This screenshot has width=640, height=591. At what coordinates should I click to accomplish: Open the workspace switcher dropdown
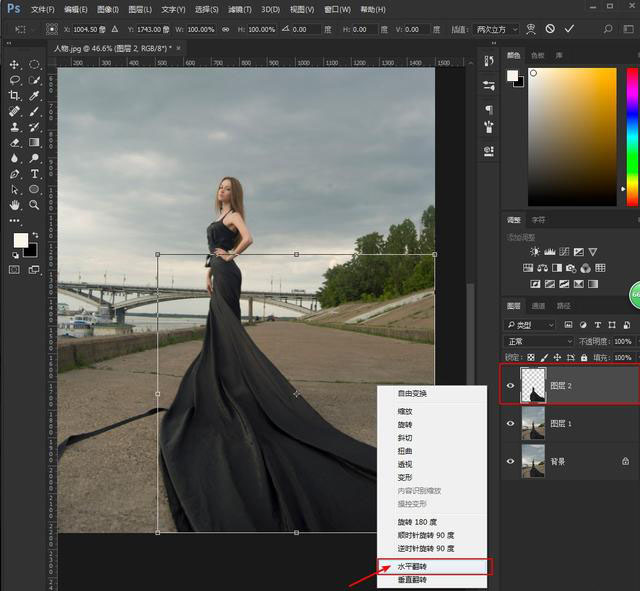click(x=629, y=29)
